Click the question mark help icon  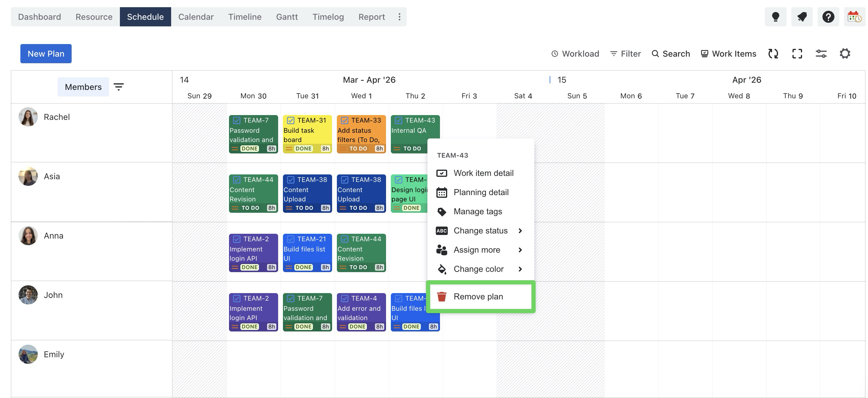(x=828, y=16)
